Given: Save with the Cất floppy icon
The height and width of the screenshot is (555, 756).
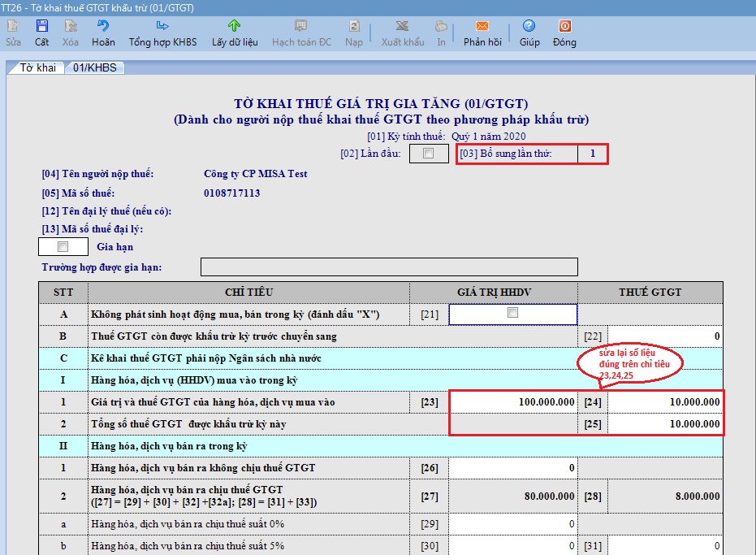Looking at the screenshot, I should click(x=42, y=26).
